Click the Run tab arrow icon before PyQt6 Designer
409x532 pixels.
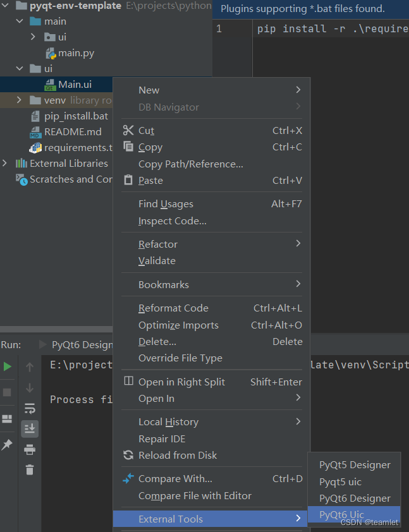43,345
